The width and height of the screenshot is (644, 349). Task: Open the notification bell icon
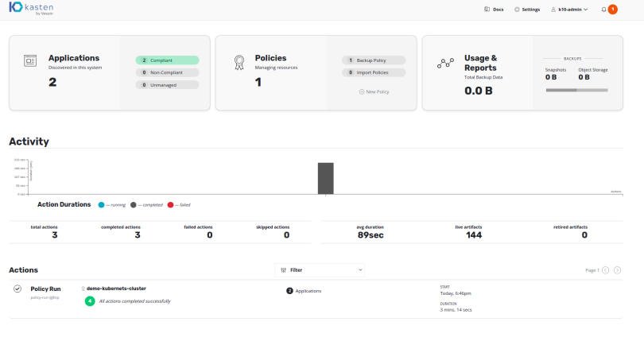click(x=603, y=10)
